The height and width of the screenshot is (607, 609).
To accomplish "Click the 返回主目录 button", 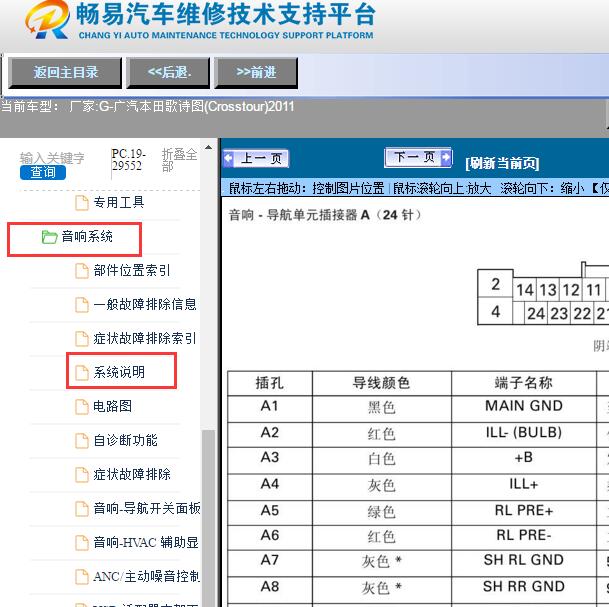I will [x=65, y=73].
